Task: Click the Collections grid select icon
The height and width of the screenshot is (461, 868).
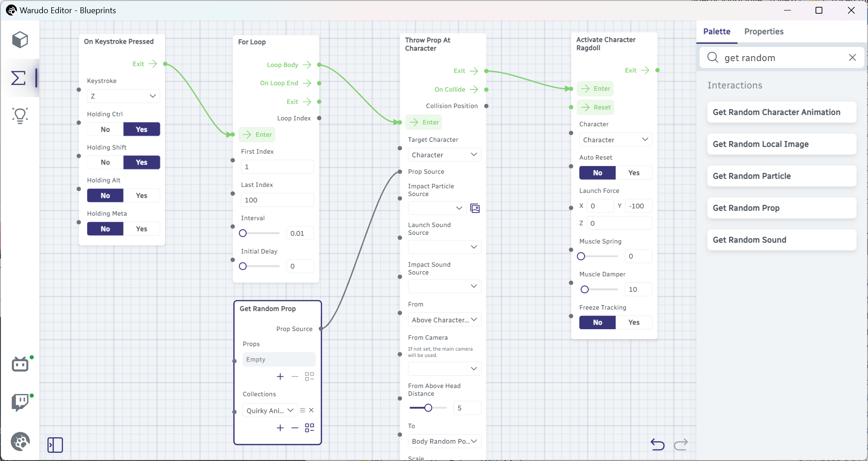Action: click(309, 428)
